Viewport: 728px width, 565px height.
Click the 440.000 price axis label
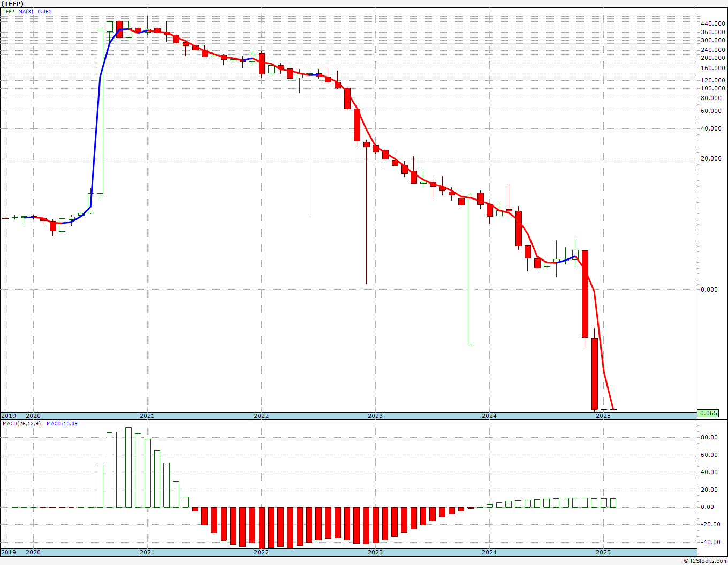[x=713, y=24]
